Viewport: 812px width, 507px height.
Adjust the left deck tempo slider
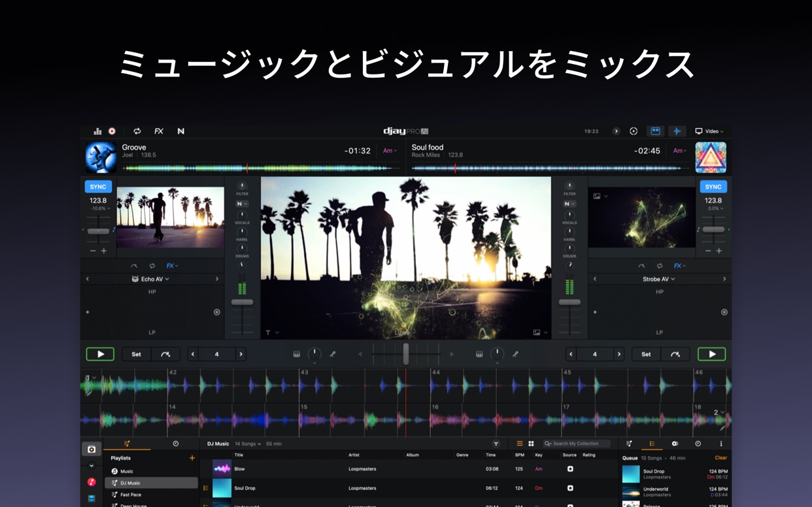(x=97, y=230)
